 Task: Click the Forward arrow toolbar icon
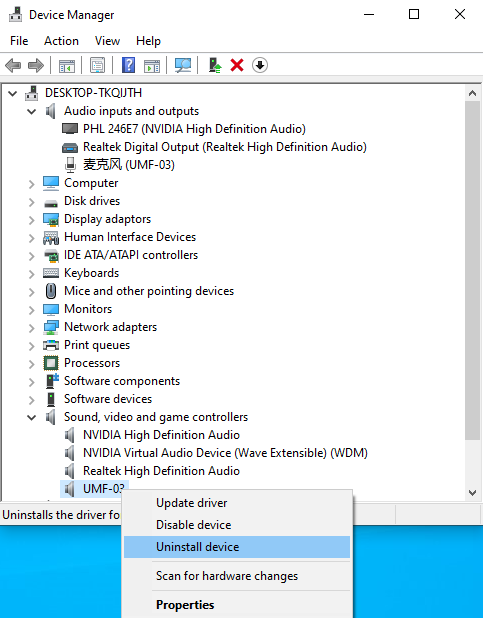36,65
